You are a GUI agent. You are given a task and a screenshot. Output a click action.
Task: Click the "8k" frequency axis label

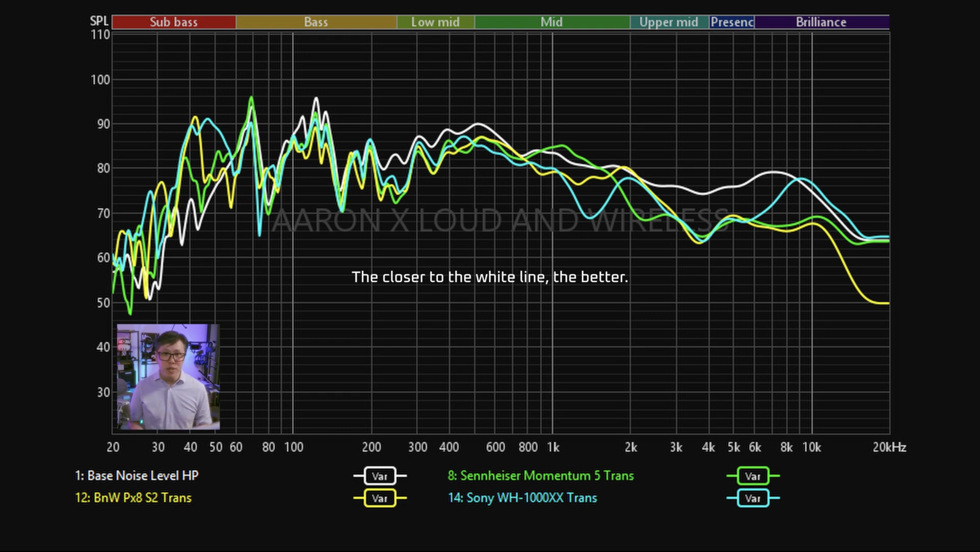[x=786, y=447]
